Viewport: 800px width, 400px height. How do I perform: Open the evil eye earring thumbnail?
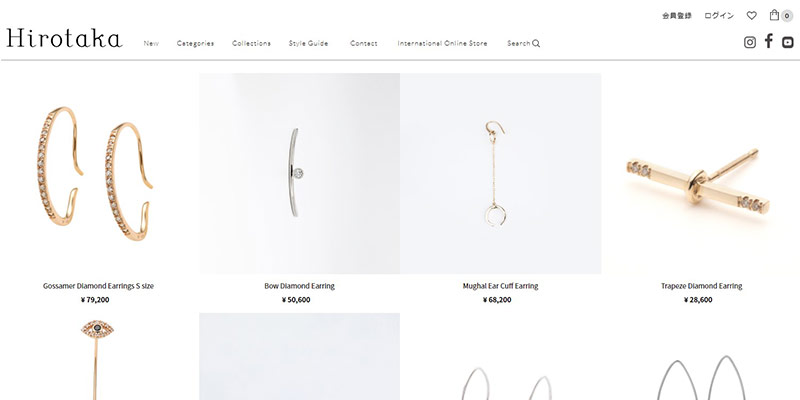97,357
